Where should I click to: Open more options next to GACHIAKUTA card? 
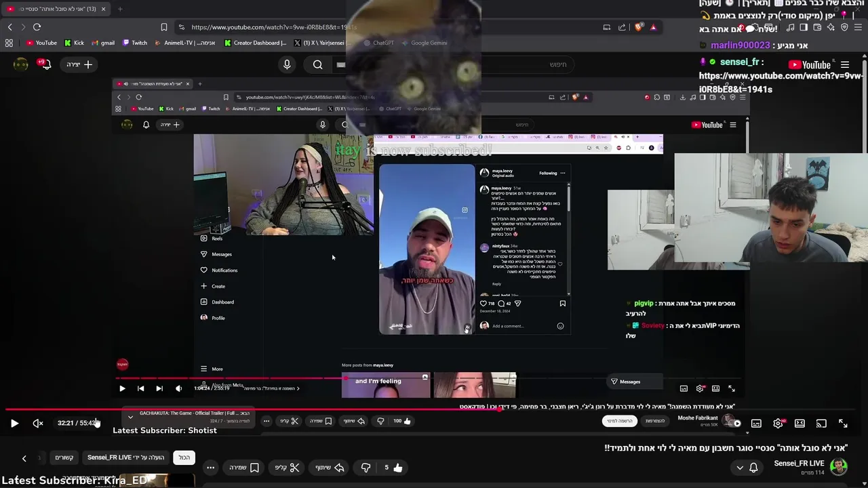[x=267, y=421]
